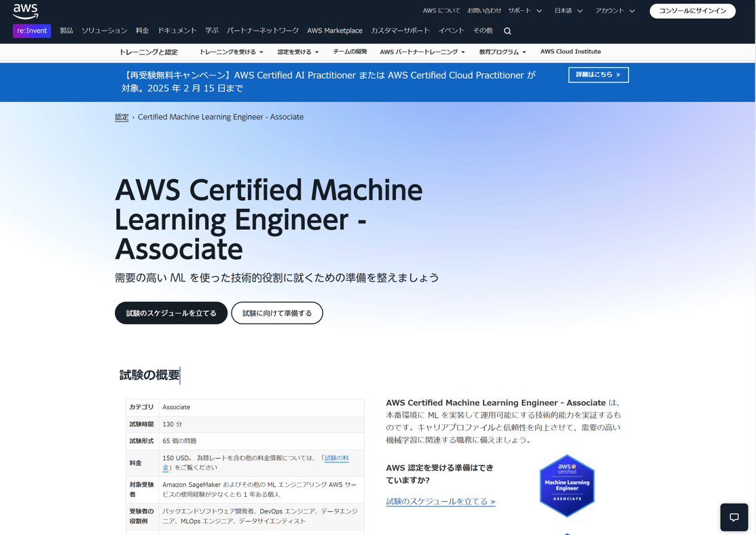Click the Machine Learning Engineer certification badge
This screenshot has height=535, width=756.
[566, 485]
